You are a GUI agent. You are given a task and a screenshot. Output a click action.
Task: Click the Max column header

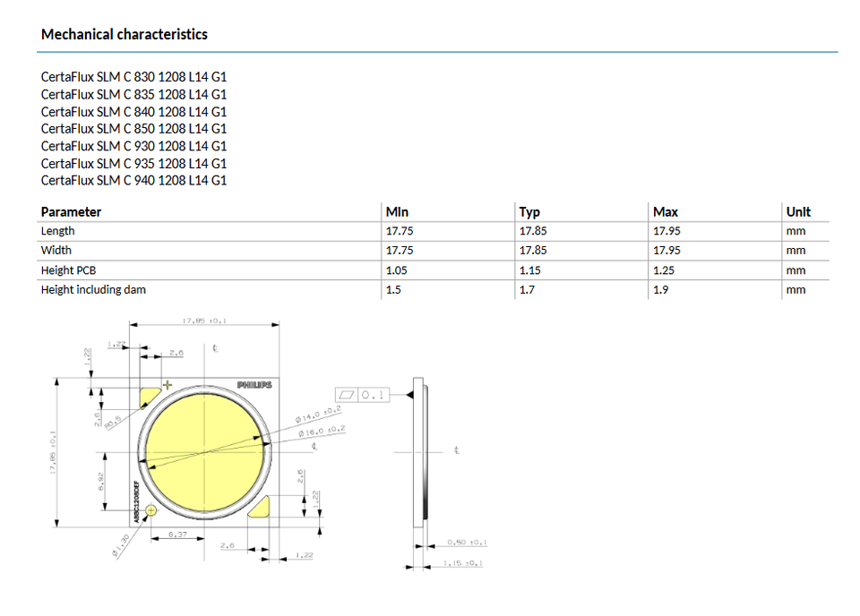pyautogui.click(x=665, y=212)
